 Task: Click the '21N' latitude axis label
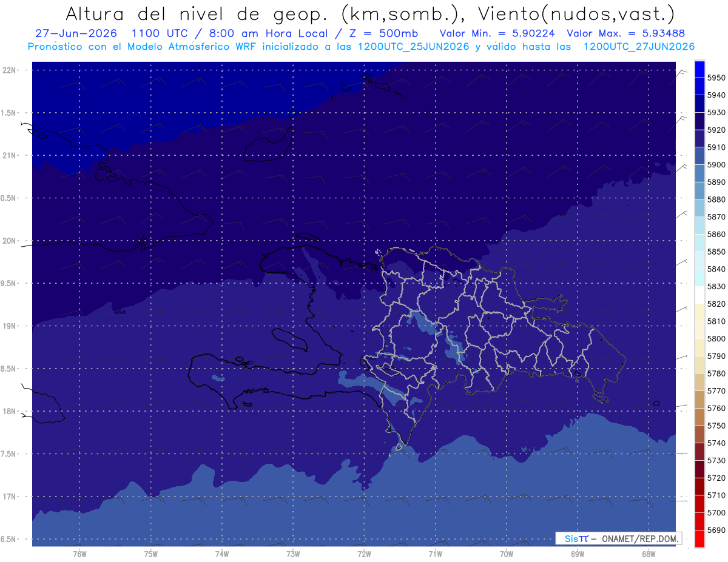tap(9, 156)
